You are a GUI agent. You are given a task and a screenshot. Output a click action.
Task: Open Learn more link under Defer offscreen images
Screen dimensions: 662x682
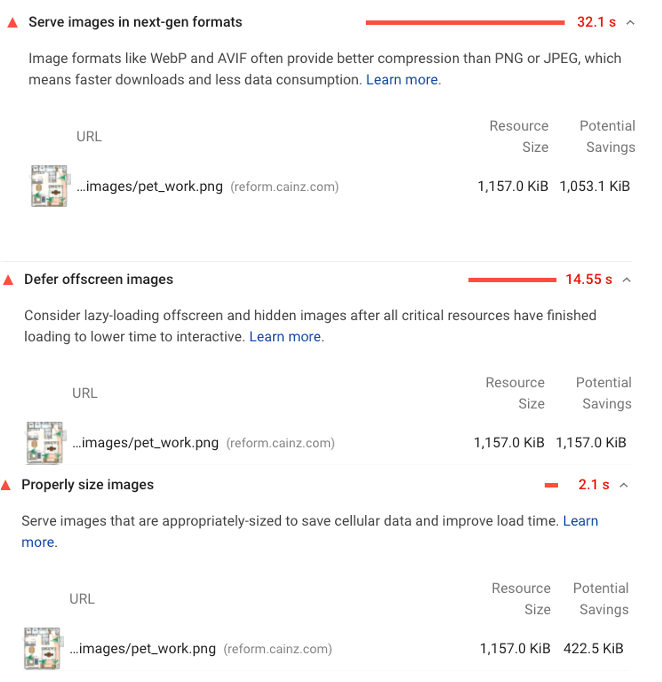[x=285, y=337]
